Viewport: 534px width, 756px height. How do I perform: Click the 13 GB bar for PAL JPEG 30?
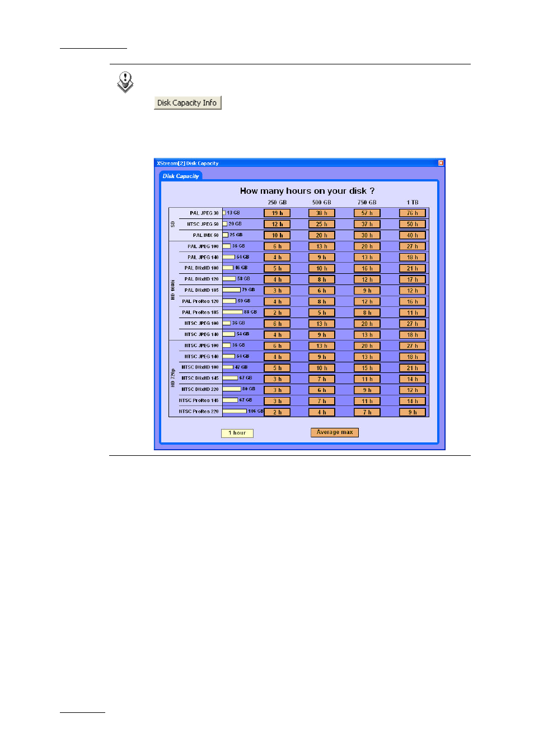(x=224, y=213)
